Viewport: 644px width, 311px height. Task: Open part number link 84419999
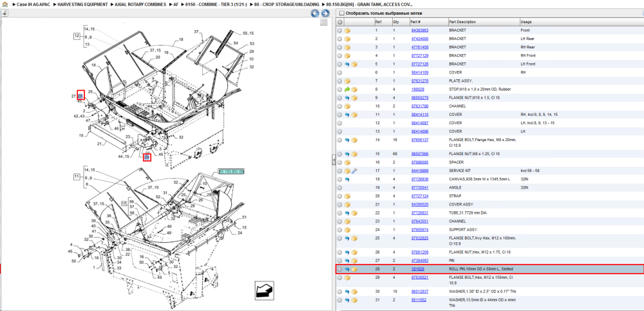(x=420, y=171)
